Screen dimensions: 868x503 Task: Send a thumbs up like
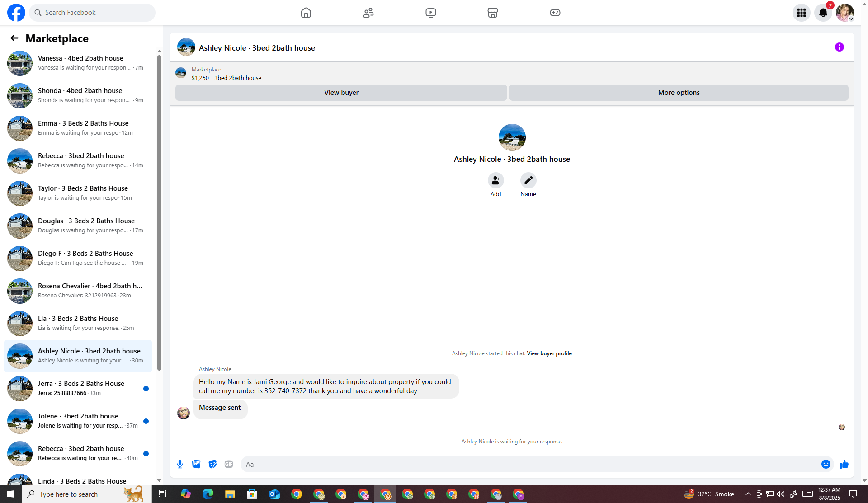[844, 464]
